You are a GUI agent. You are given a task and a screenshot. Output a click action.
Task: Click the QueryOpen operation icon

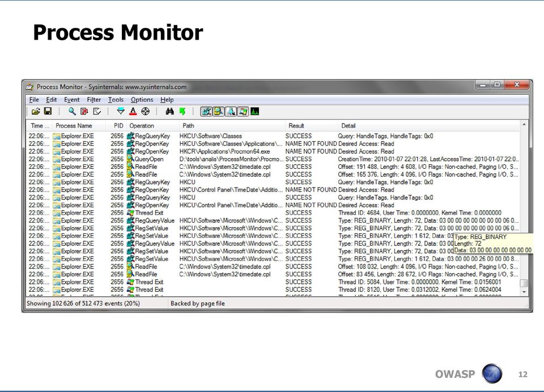pos(130,159)
